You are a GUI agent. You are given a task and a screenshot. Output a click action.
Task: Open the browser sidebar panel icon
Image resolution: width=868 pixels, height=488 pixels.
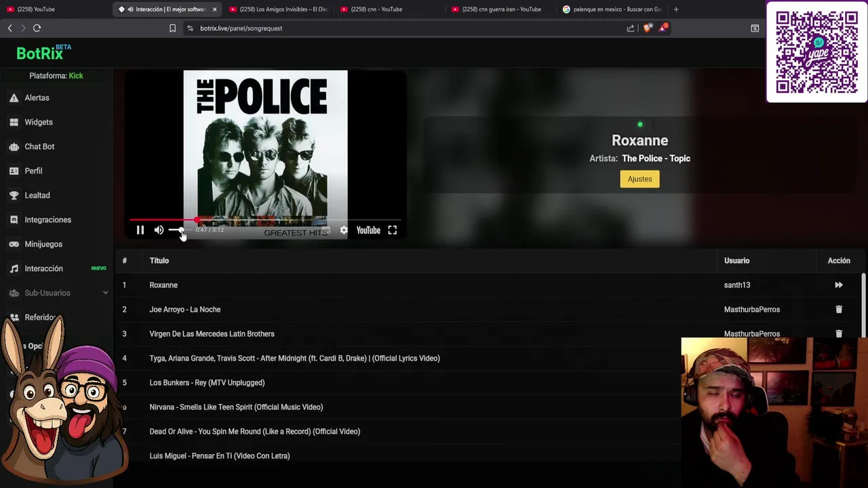tap(755, 28)
